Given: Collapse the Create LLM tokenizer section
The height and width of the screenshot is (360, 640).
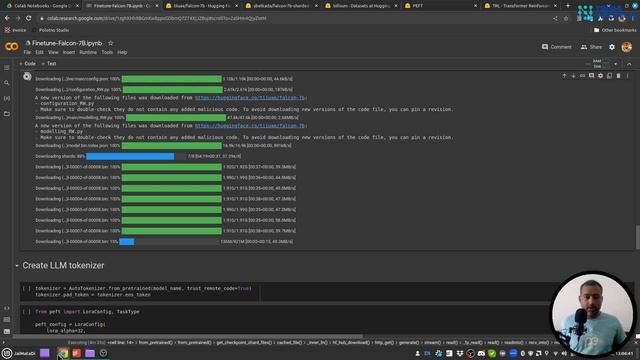Looking at the screenshot, I should coord(17,266).
